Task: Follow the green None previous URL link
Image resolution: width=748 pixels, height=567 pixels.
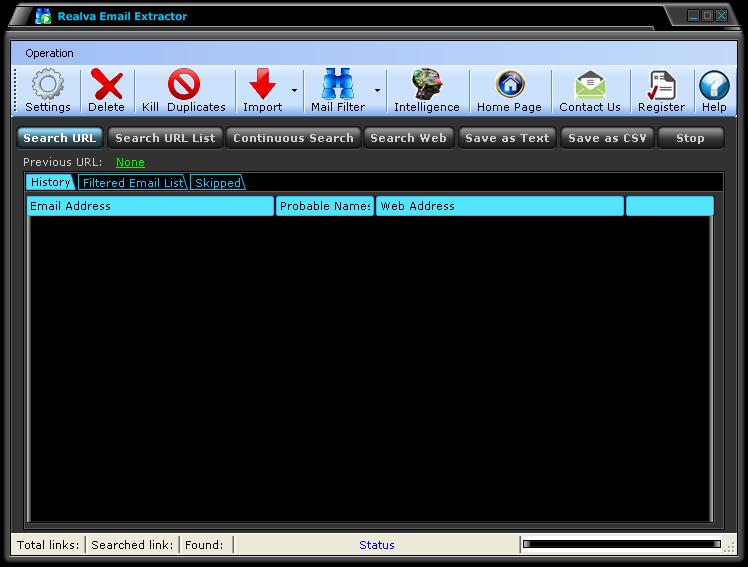Action: pos(130,162)
